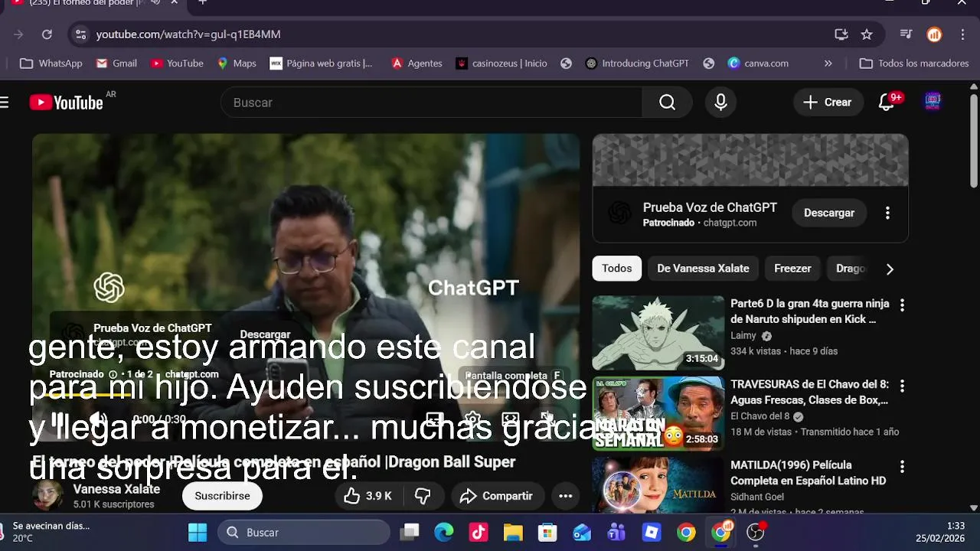Bookmark this page with the star icon
Viewport: 980px width, 551px height.
[867, 34]
